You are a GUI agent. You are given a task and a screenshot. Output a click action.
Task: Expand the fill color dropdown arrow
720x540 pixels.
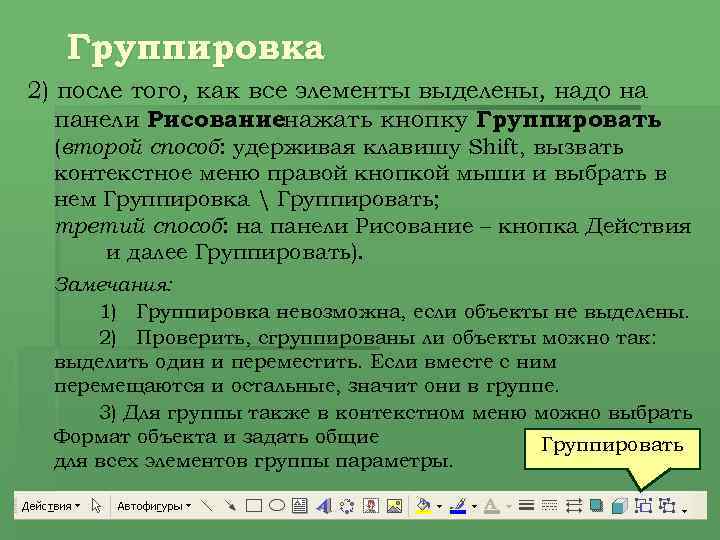point(439,507)
